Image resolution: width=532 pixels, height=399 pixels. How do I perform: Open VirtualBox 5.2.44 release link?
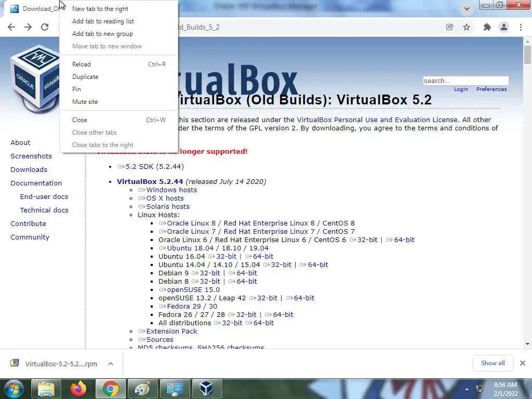tap(150, 181)
